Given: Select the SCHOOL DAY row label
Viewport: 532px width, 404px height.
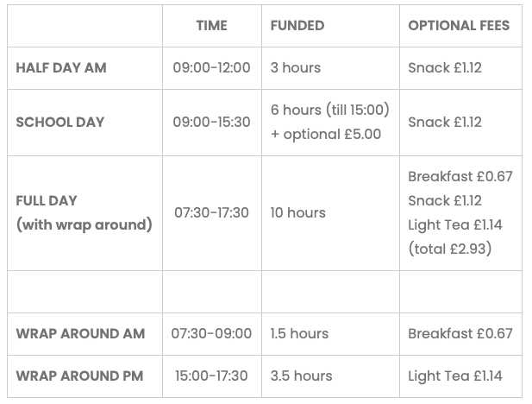Looking at the screenshot, I should pyautogui.click(x=60, y=122).
